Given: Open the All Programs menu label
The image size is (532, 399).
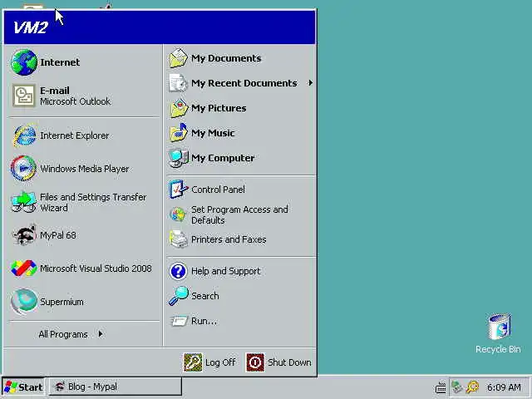Looking at the screenshot, I should 63,334.
